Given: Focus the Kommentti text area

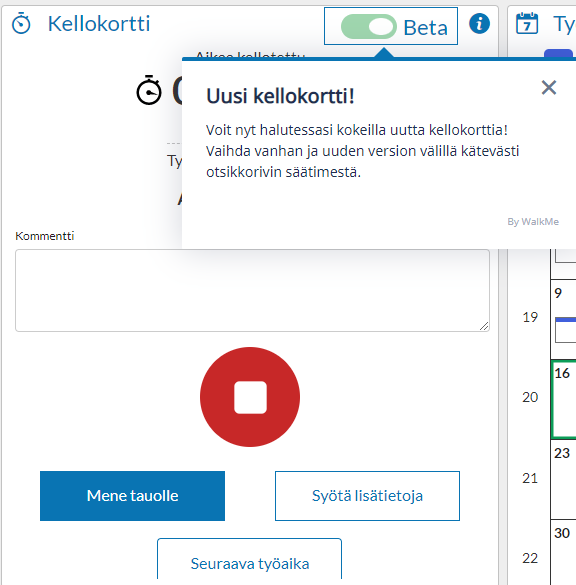Looking at the screenshot, I should 253,290.
